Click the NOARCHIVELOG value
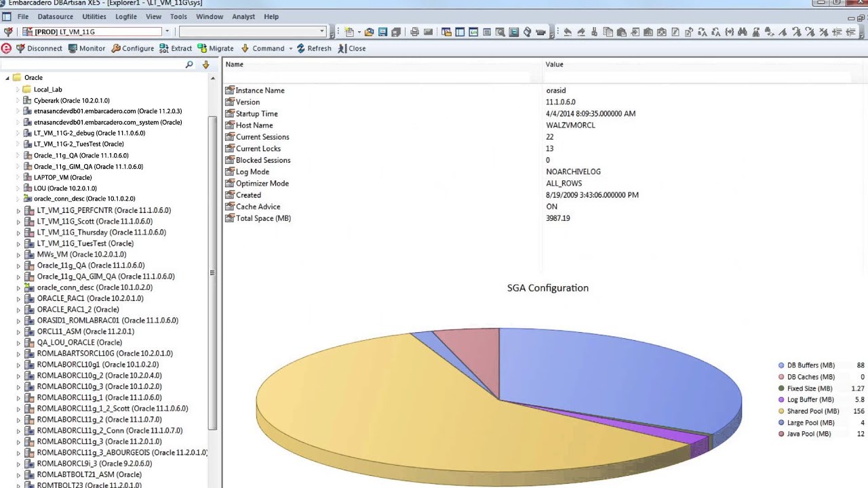The image size is (868, 488). (x=573, y=171)
